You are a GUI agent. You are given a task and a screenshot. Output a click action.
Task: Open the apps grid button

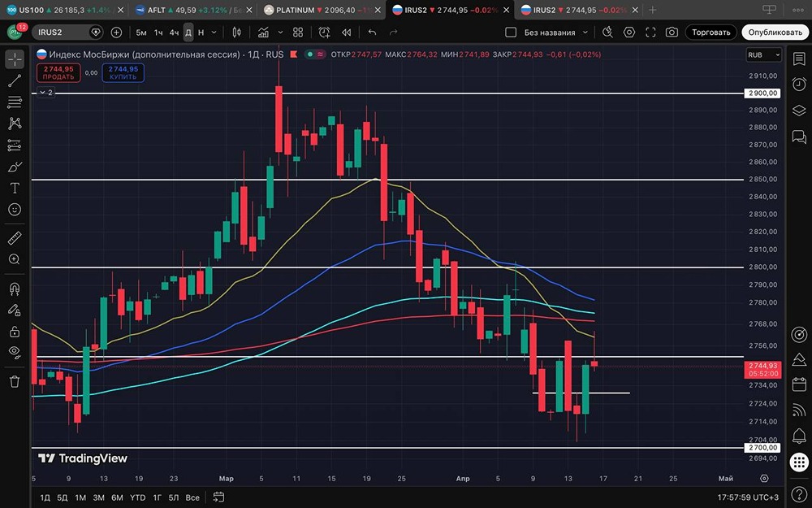coord(799,462)
